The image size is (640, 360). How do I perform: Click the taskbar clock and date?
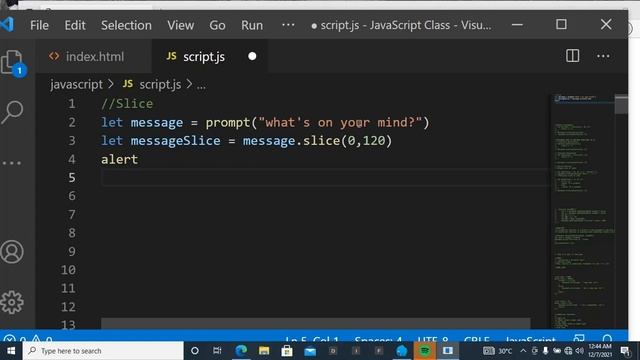pos(600,351)
